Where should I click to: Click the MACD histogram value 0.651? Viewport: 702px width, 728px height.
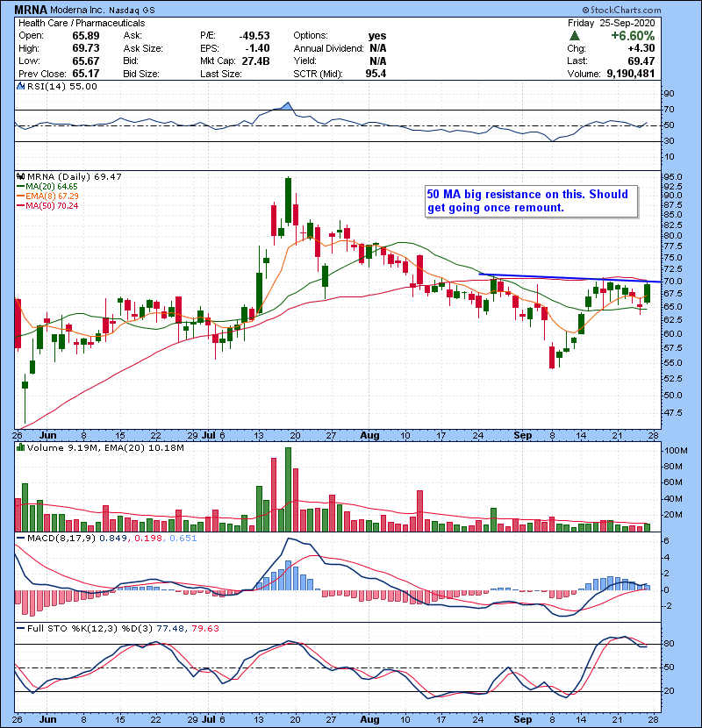pyautogui.click(x=183, y=539)
